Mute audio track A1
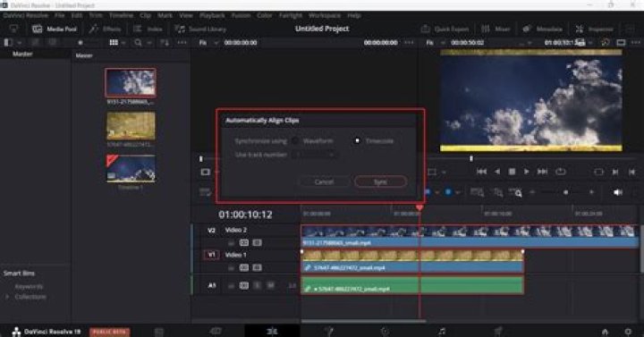The image size is (644, 337). click(271, 285)
